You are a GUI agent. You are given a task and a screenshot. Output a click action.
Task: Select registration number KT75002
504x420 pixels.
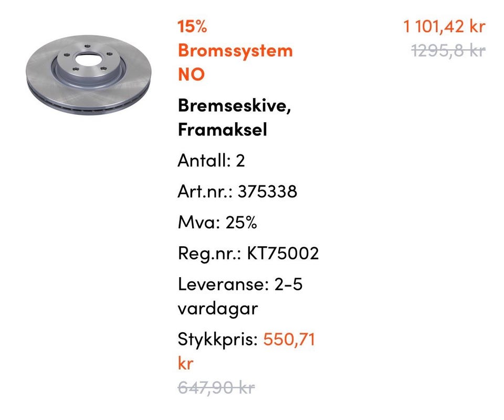pyautogui.click(x=283, y=253)
